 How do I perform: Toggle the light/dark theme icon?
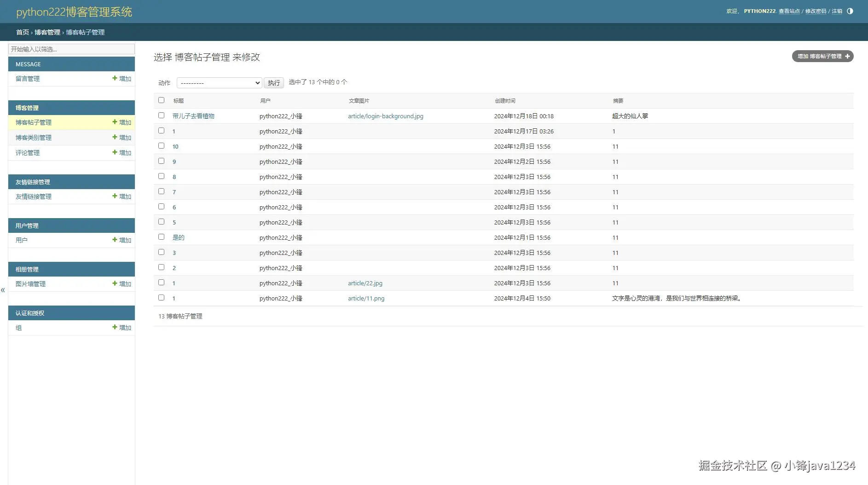(850, 11)
